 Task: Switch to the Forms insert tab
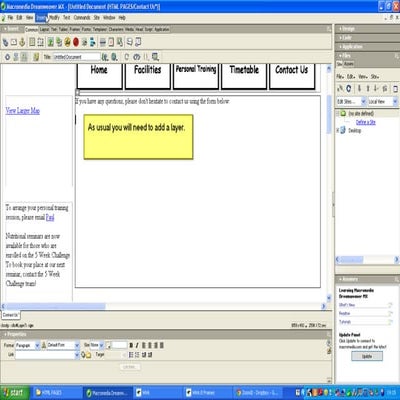(86, 29)
